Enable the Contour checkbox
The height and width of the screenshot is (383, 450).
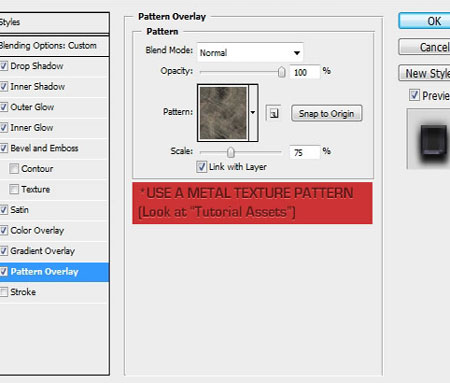pos(14,169)
